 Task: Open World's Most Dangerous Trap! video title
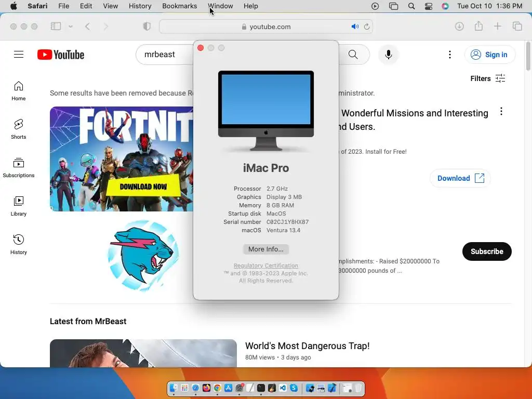coord(308,345)
